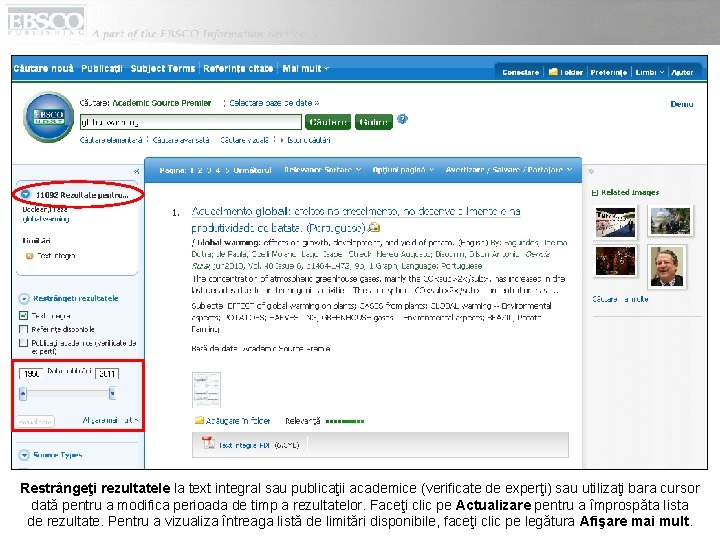The width and height of the screenshot is (720, 540).
Task: Click Afișare mai mult link
Action: tap(110, 420)
